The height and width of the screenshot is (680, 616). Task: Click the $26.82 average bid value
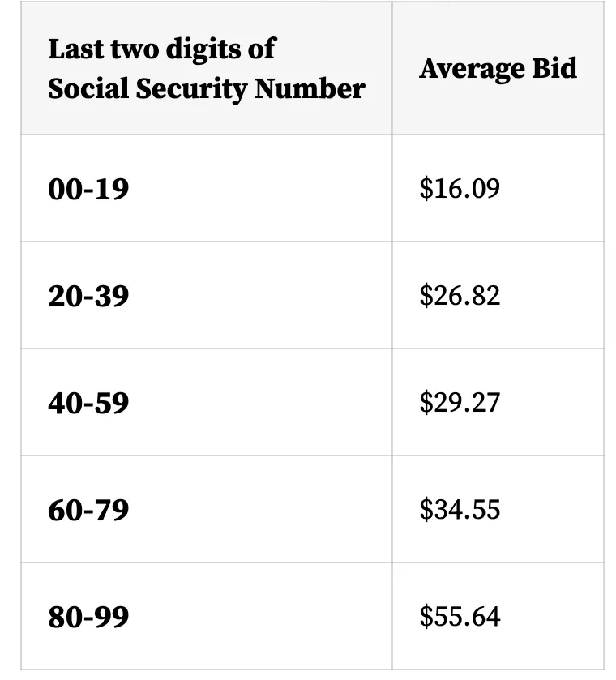click(x=460, y=296)
